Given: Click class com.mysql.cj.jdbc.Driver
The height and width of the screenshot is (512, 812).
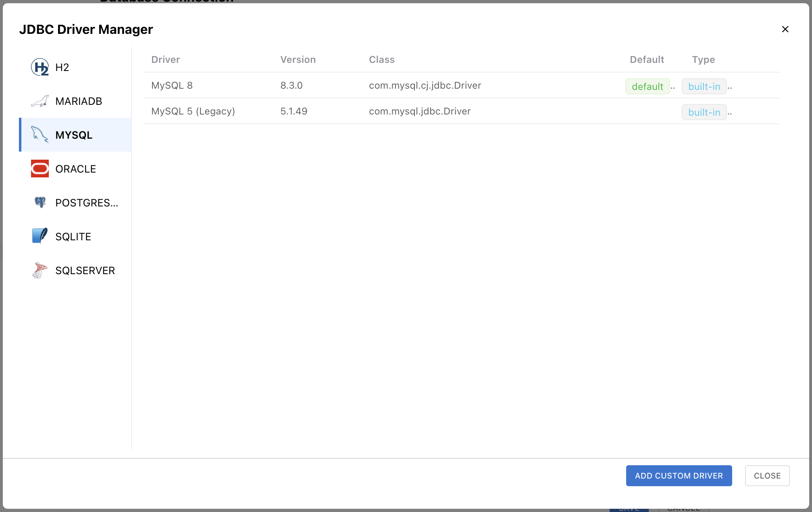Looking at the screenshot, I should (x=425, y=85).
